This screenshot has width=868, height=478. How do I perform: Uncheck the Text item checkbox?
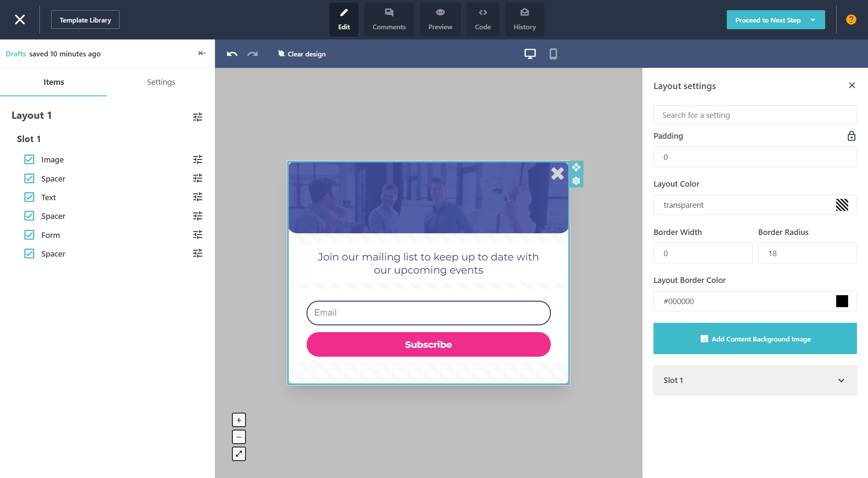[29, 197]
